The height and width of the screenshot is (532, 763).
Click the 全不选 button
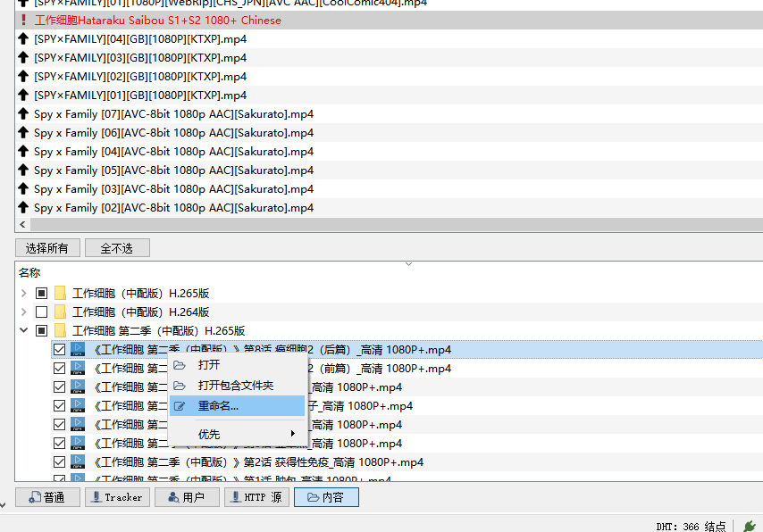pos(117,248)
